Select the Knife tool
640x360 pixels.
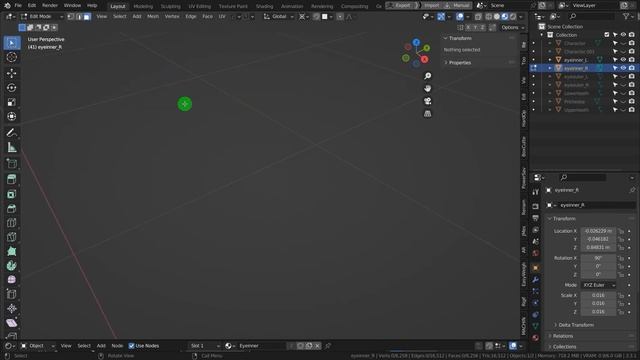[x=12, y=237]
